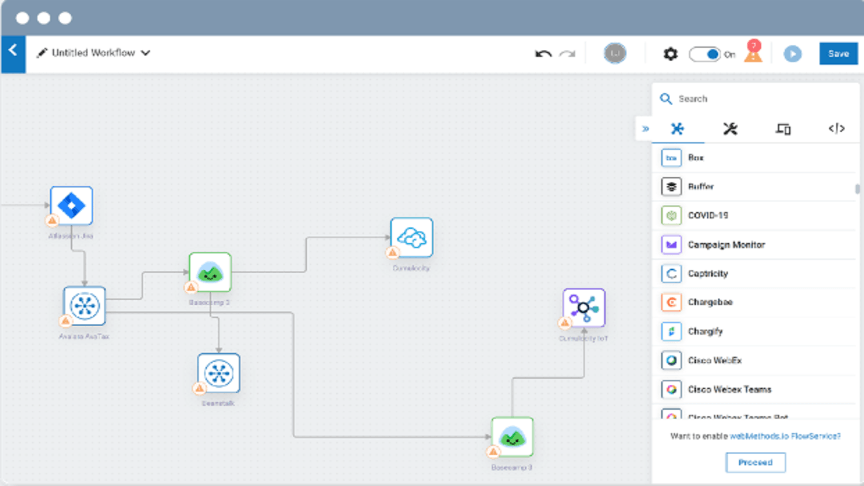The image size is (864, 486).
Task: Click the user avatar icon in toolbar
Action: tap(615, 54)
